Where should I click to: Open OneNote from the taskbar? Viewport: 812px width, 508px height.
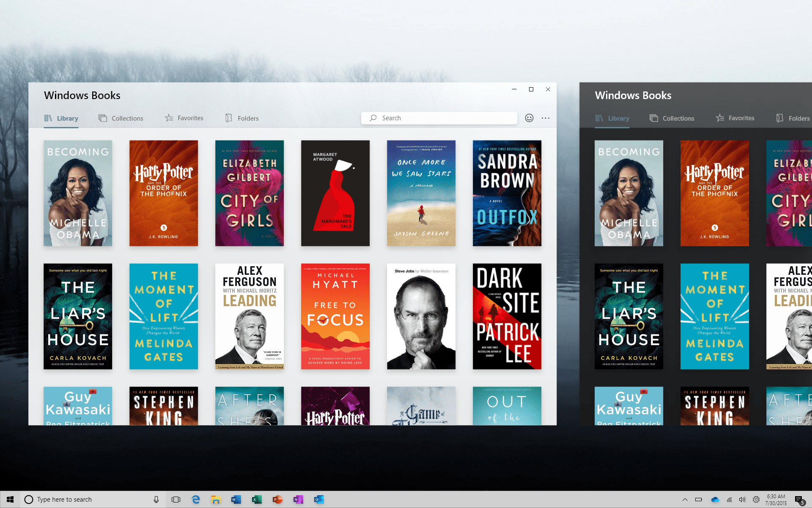coord(298,500)
